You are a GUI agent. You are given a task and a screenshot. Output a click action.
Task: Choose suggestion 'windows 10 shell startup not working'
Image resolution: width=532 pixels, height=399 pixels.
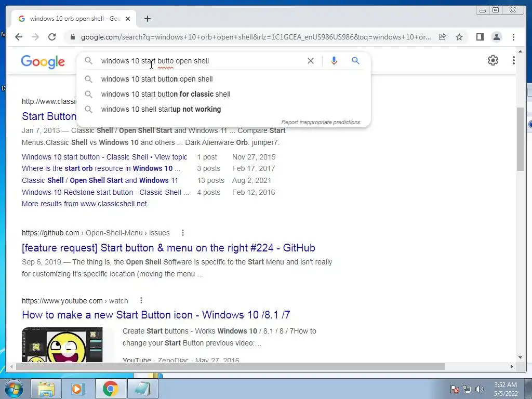[x=224, y=109]
